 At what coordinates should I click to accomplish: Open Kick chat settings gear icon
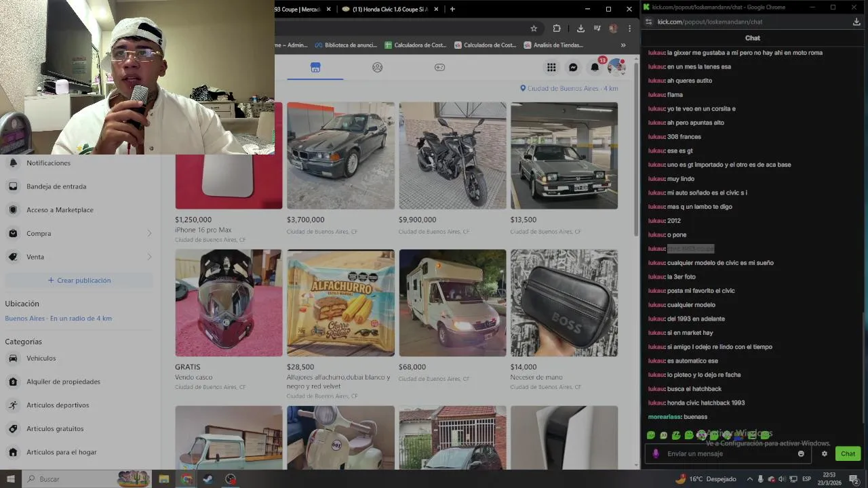825,453
